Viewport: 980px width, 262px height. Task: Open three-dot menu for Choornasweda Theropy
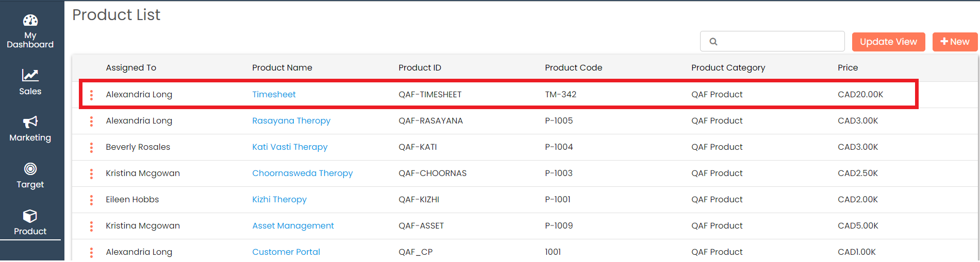92,173
